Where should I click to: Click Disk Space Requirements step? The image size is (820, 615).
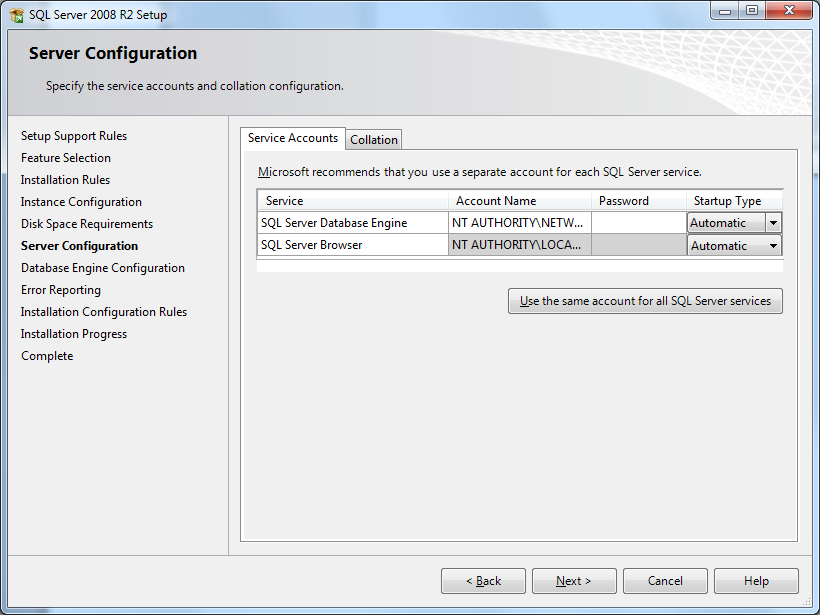coord(87,224)
